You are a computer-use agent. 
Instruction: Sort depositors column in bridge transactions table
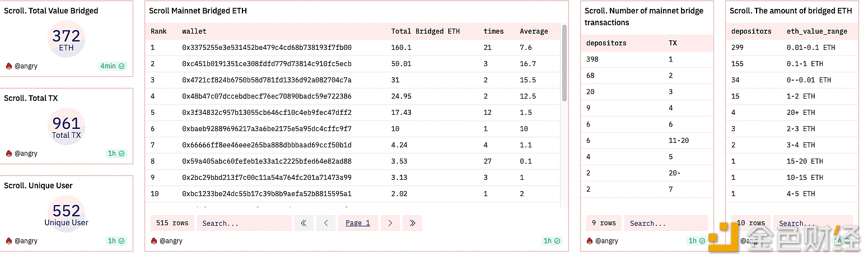[606, 43]
